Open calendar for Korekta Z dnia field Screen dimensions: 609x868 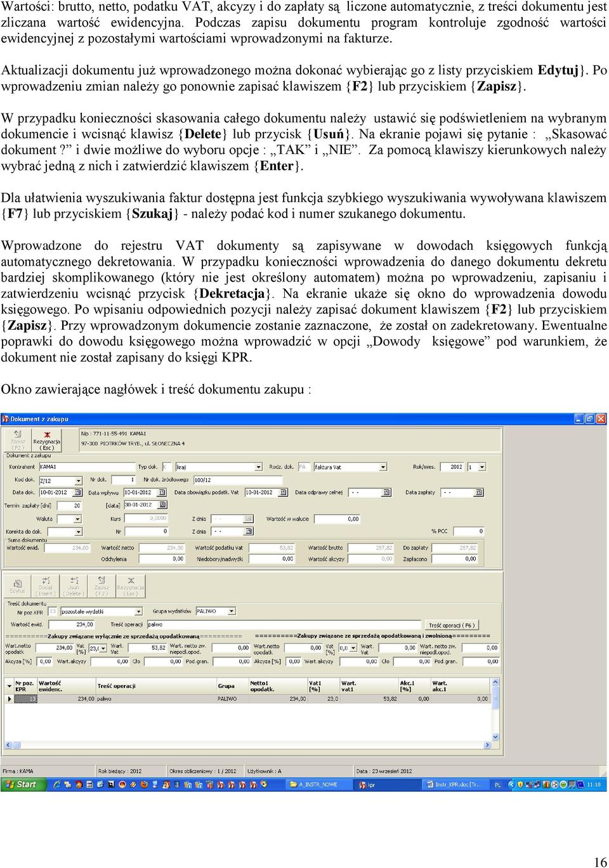coord(248,531)
